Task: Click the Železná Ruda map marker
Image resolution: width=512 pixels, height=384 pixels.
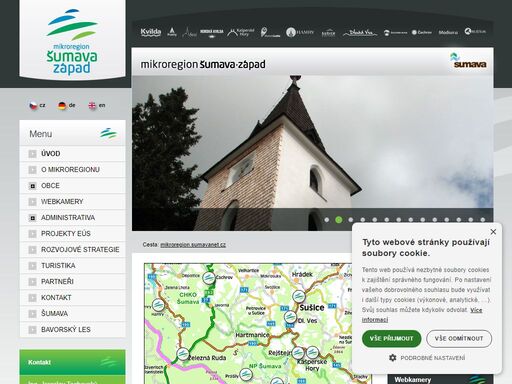Action: pyautogui.click(x=183, y=354)
